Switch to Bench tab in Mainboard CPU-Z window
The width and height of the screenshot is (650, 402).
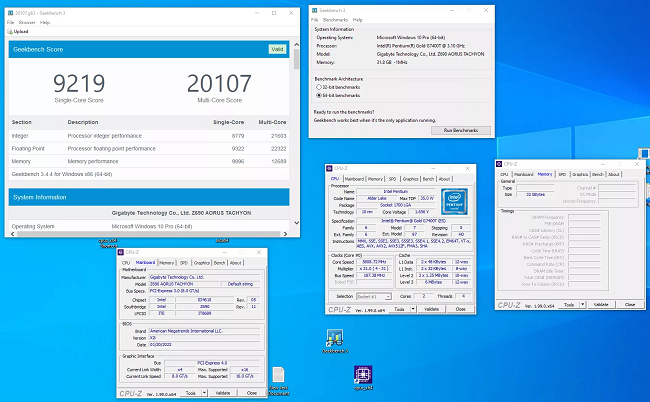pos(220,263)
